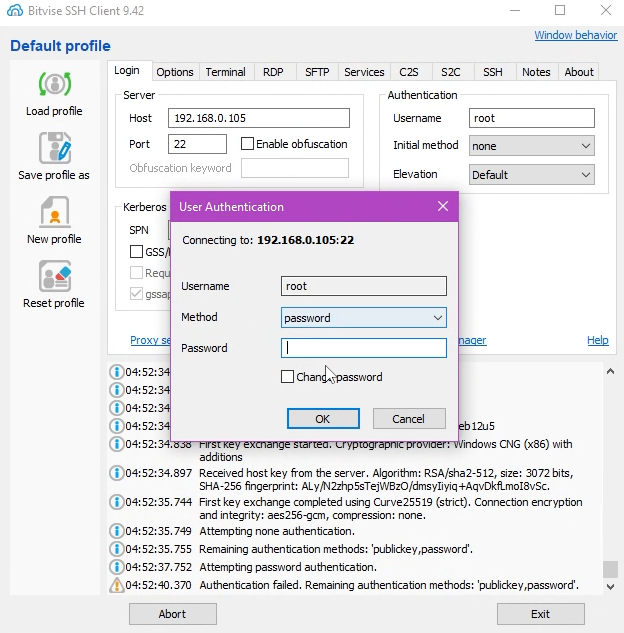
Task: Click the log scrollbar thumb
Action: pyautogui.click(x=610, y=569)
